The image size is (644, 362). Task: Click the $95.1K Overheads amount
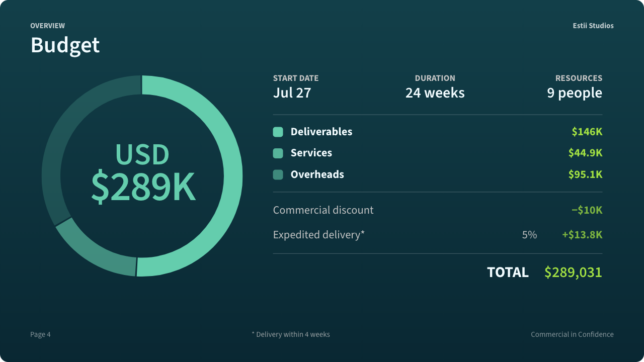click(585, 174)
